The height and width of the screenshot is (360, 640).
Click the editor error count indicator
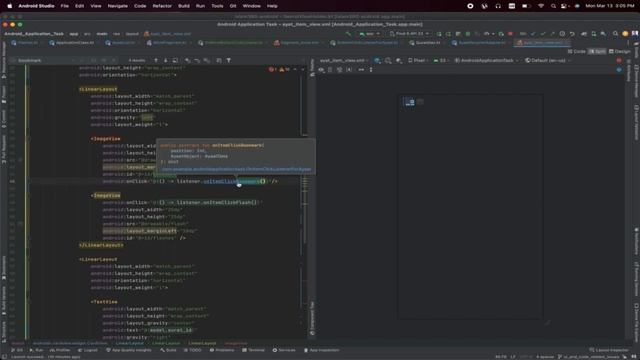tap(272, 70)
